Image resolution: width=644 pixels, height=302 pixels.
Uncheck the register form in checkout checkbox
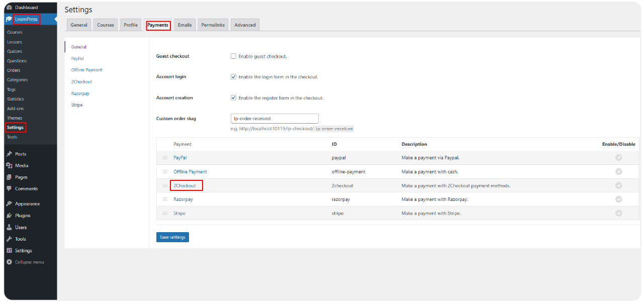click(233, 98)
